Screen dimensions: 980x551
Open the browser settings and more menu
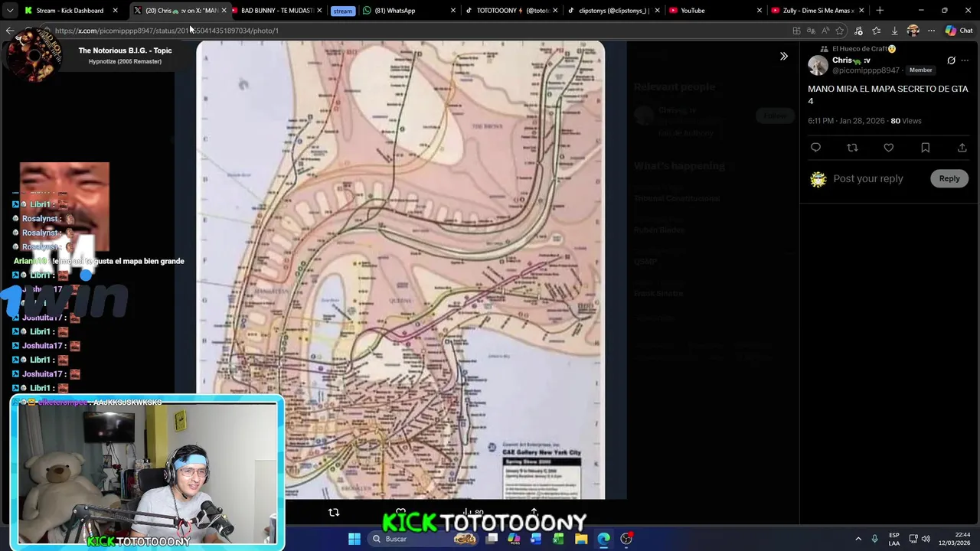coord(931,31)
